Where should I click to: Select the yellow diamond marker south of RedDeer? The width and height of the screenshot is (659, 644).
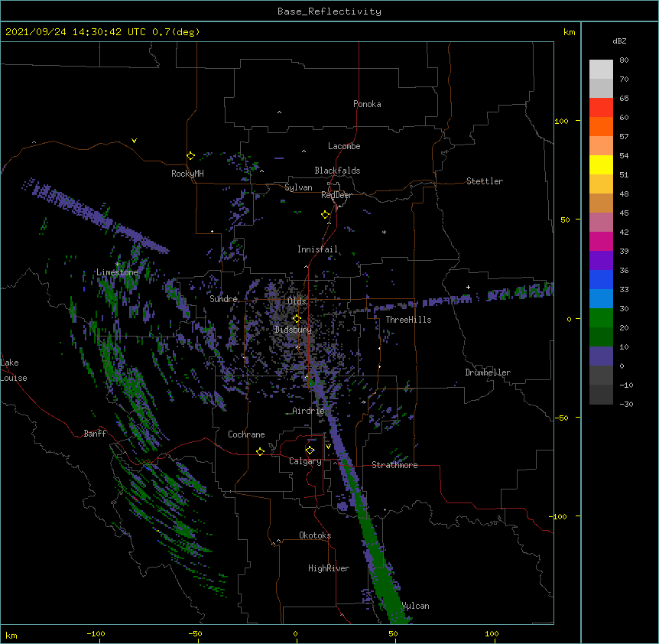(x=325, y=215)
